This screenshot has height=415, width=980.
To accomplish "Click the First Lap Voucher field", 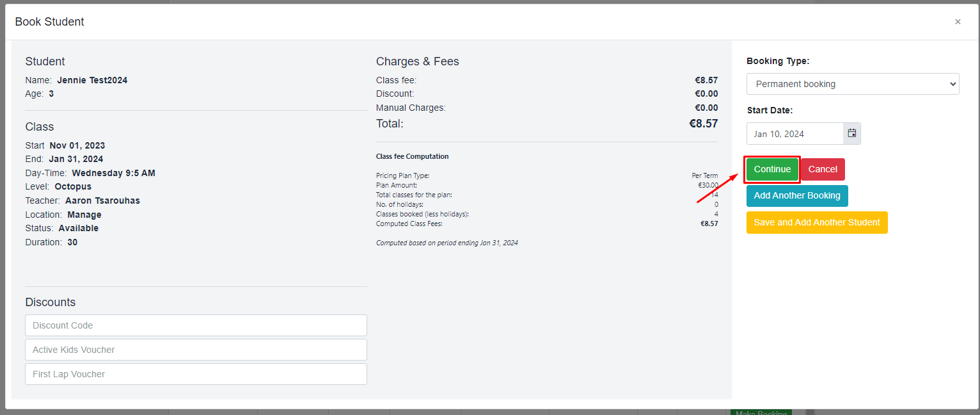I will pyautogui.click(x=196, y=374).
